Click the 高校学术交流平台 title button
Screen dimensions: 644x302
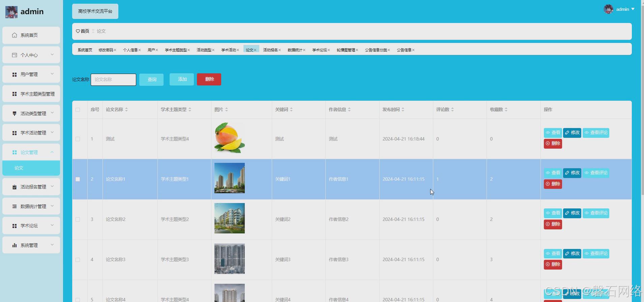[95, 11]
